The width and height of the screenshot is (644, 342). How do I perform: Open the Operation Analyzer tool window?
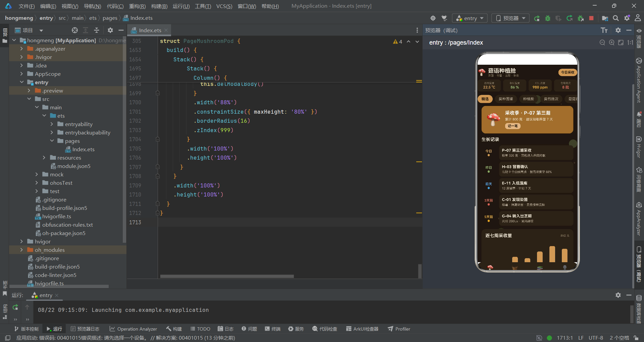coord(133,329)
